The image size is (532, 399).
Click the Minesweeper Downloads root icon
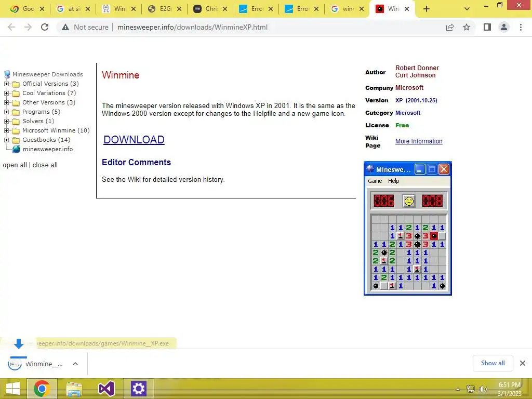coord(7,74)
